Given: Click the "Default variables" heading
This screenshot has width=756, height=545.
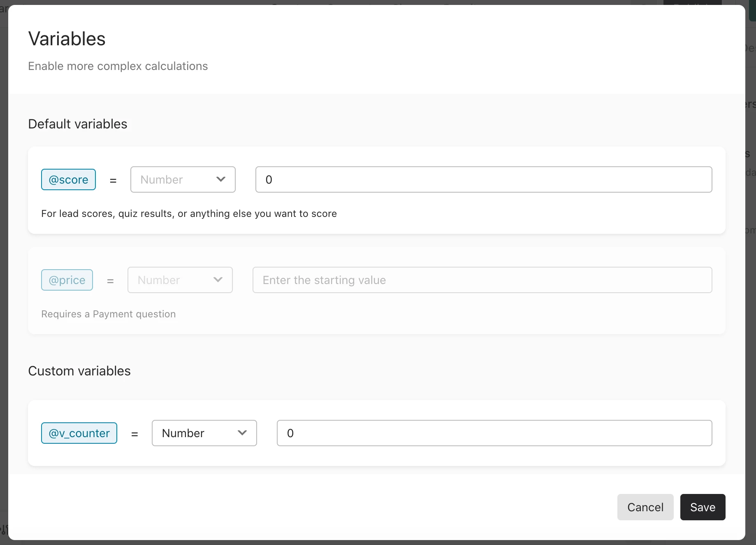Looking at the screenshot, I should (x=78, y=124).
